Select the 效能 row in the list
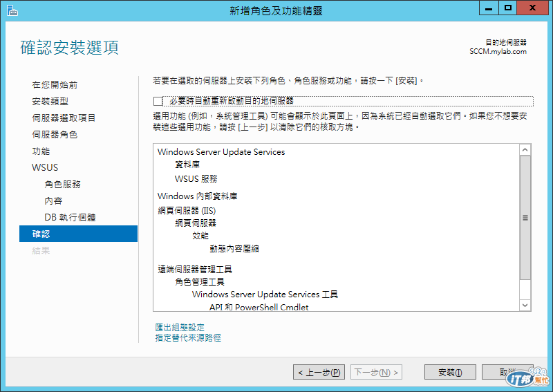Viewport: 553px width, 392px height. [x=200, y=236]
